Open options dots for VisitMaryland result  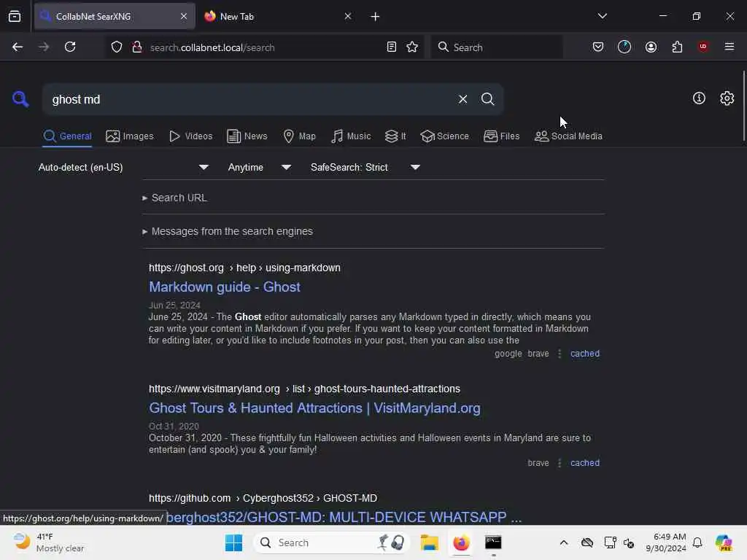pyautogui.click(x=560, y=463)
